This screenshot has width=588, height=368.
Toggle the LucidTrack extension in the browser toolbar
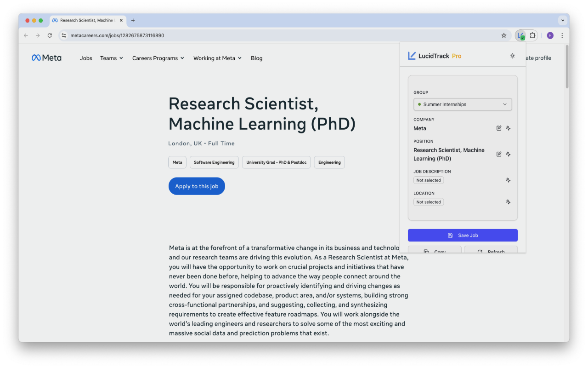coord(520,35)
